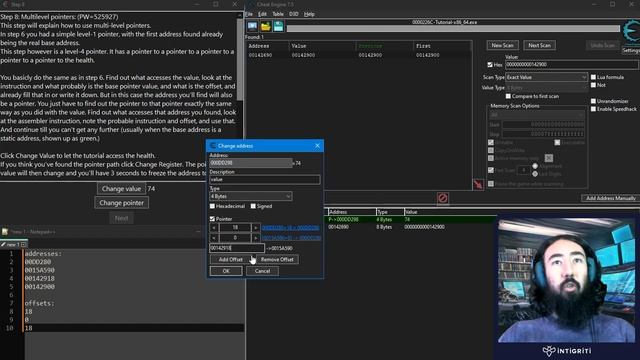Click the decrease arrow for offset 18
640x360 pixels.
click(213, 227)
